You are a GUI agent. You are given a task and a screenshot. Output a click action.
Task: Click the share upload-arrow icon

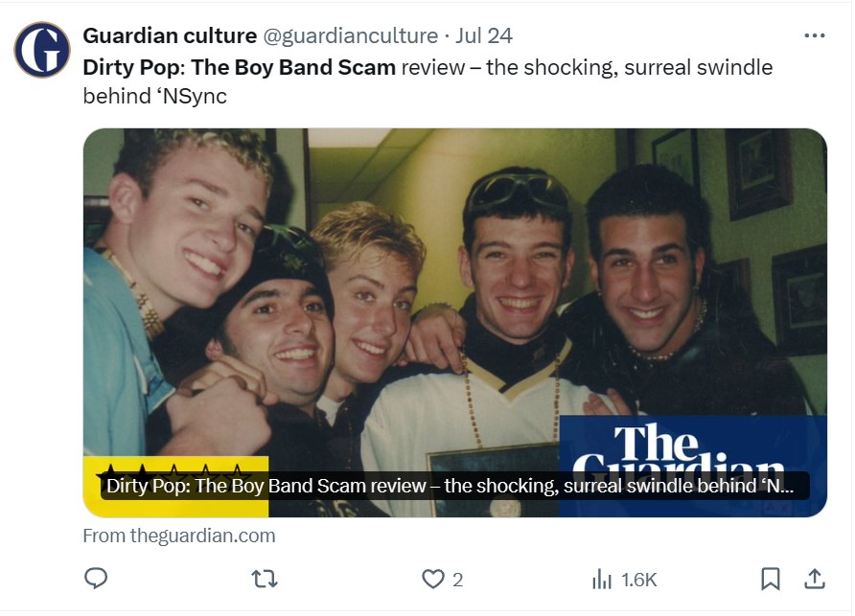click(x=814, y=579)
